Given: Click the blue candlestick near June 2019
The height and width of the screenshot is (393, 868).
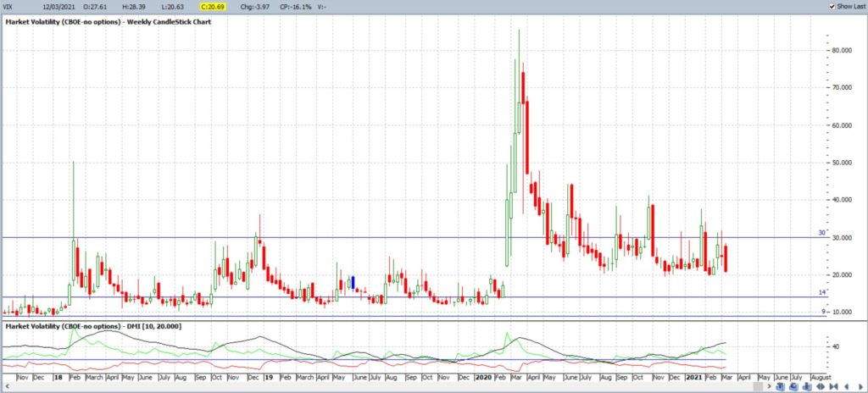Looking at the screenshot, I should 353,282.
